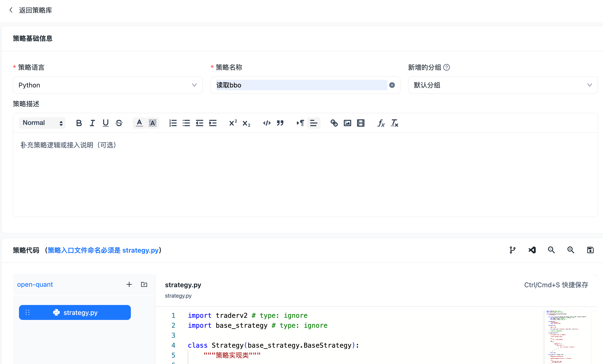Click the git branch icon in code toolbar
This screenshot has width=603, height=364.
click(512, 250)
